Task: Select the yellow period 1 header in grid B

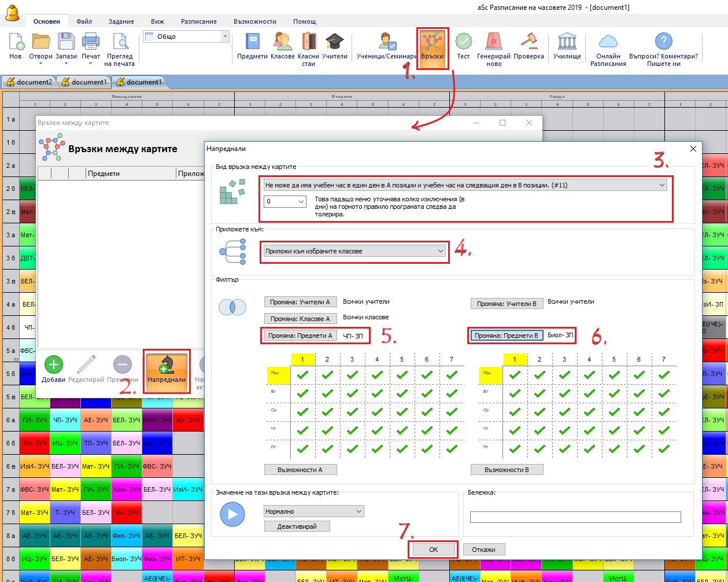Action: point(514,359)
